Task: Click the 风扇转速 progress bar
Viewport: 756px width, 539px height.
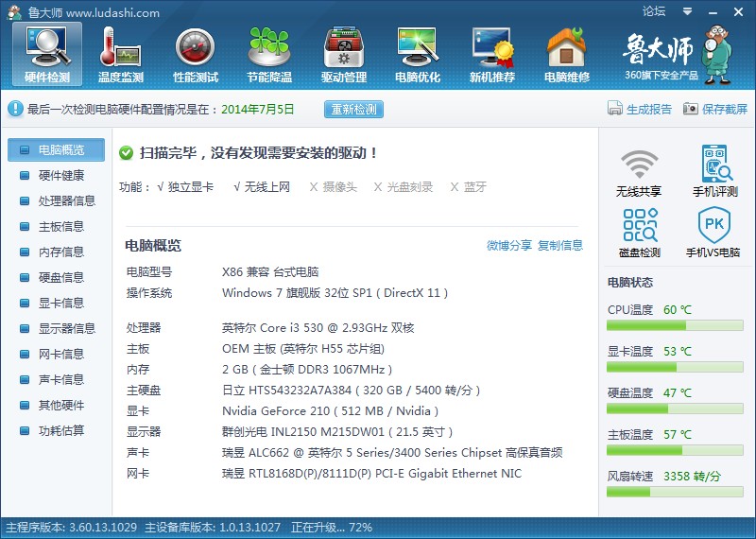Action: coord(675,492)
